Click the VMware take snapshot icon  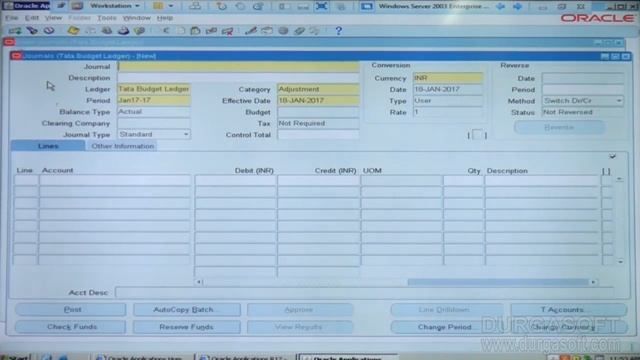click(222, 6)
